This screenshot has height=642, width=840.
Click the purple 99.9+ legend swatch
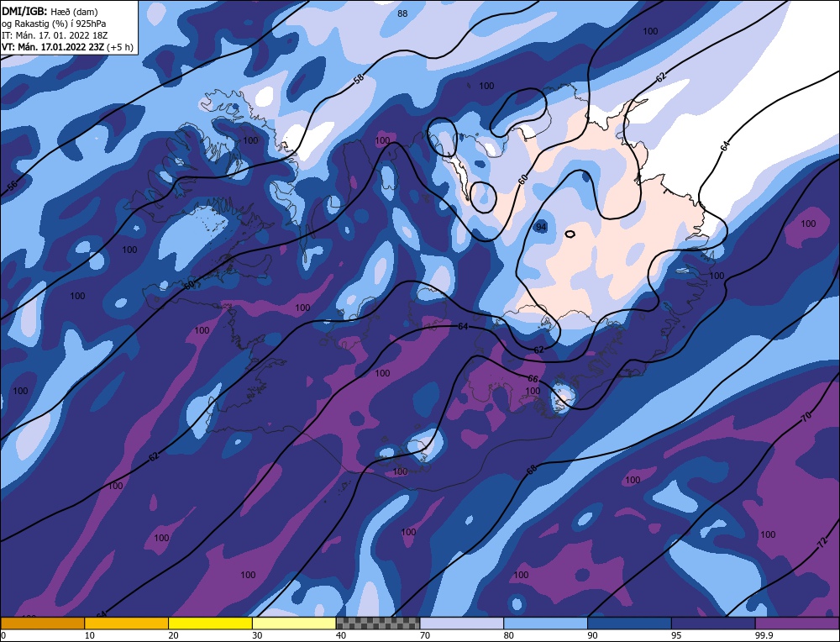(x=798, y=623)
